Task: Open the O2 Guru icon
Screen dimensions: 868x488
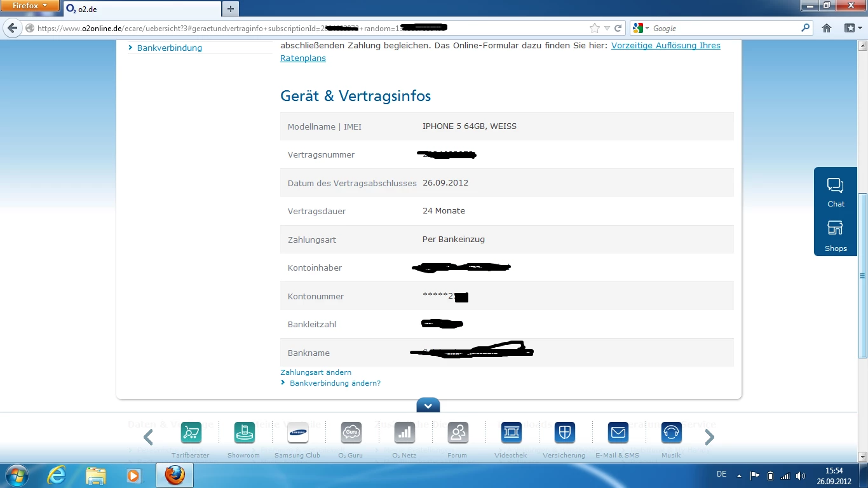Action: [351, 433]
